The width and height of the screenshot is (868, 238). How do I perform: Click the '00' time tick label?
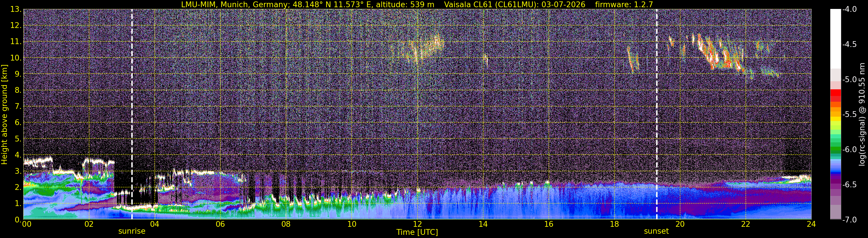click(x=26, y=224)
